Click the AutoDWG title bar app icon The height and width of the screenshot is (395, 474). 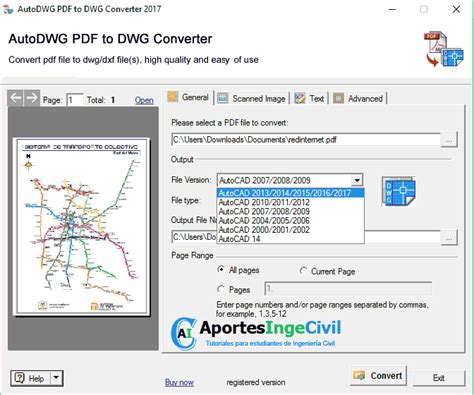[x=8, y=9]
